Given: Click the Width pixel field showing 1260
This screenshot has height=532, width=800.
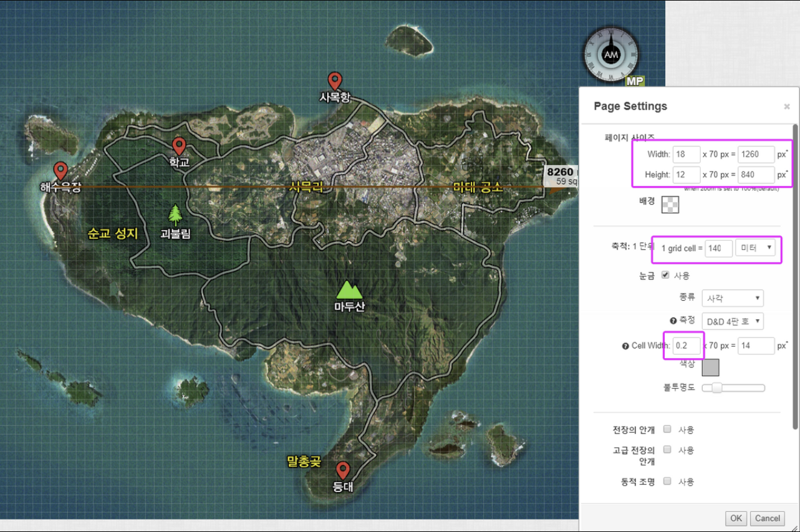Looking at the screenshot, I should [x=756, y=154].
